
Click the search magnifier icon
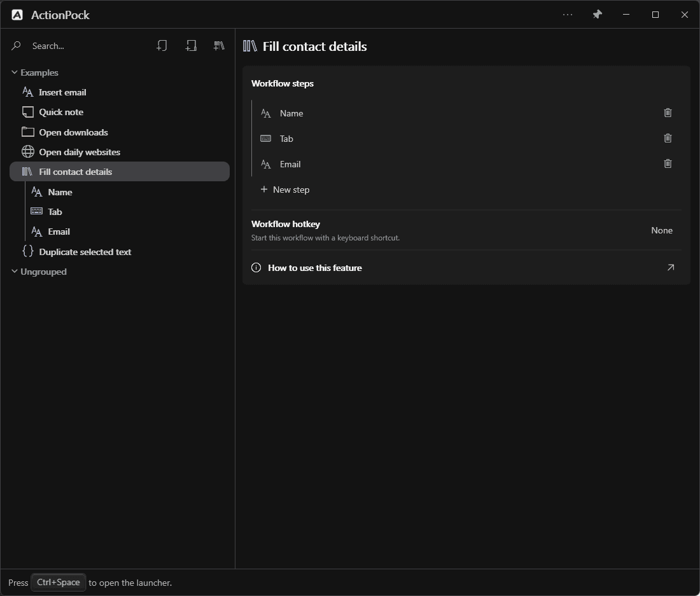pyautogui.click(x=16, y=46)
